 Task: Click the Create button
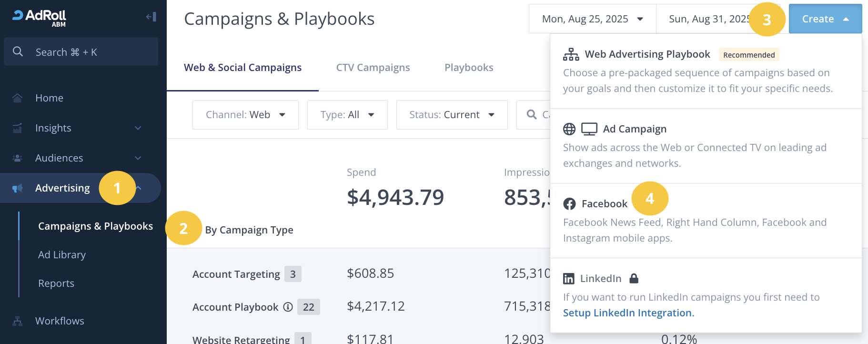coord(825,19)
